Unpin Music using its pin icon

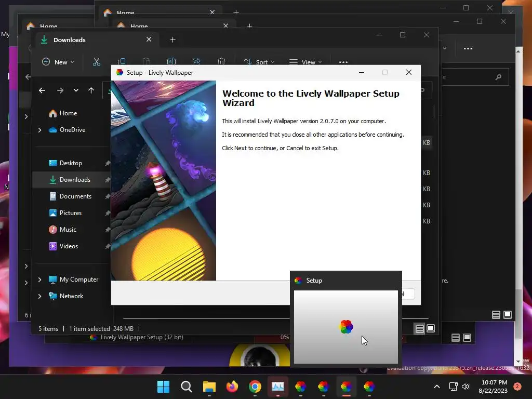point(108,230)
